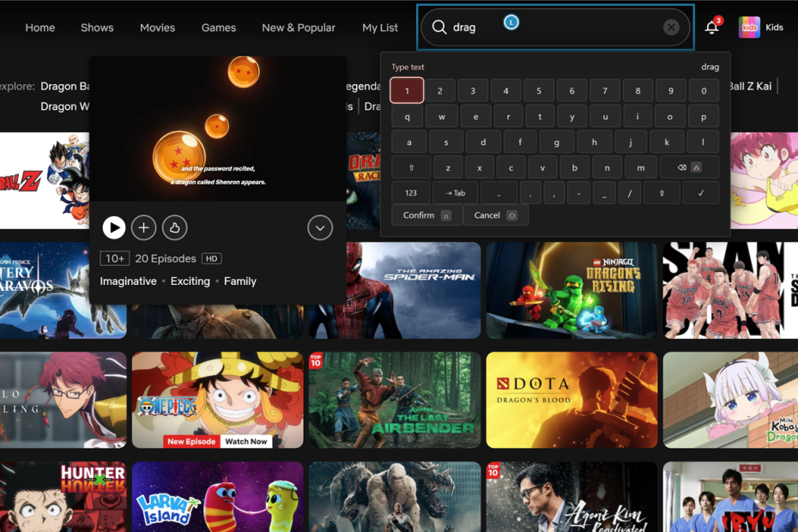This screenshot has height=532, width=798.
Task: Click the Confirm button
Action: point(426,215)
